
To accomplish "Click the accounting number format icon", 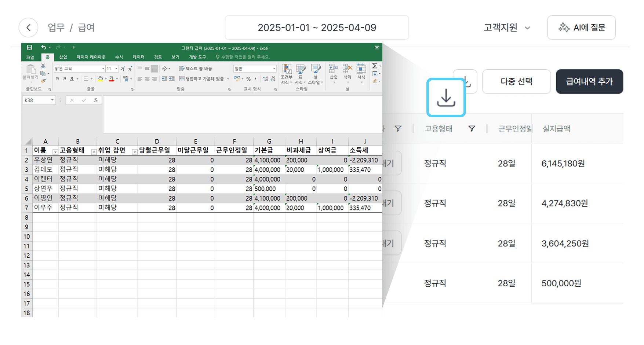I will coord(237,79).
